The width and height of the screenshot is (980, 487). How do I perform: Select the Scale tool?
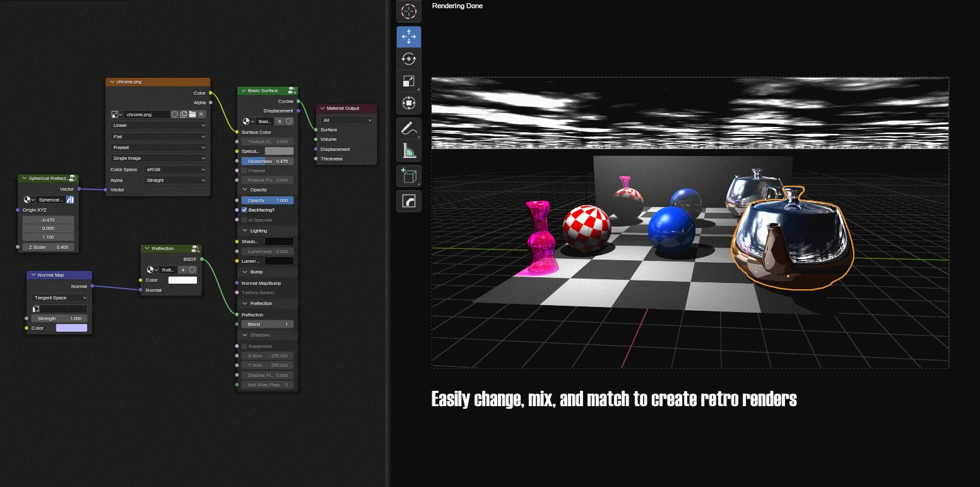click(x=409, y=80)
